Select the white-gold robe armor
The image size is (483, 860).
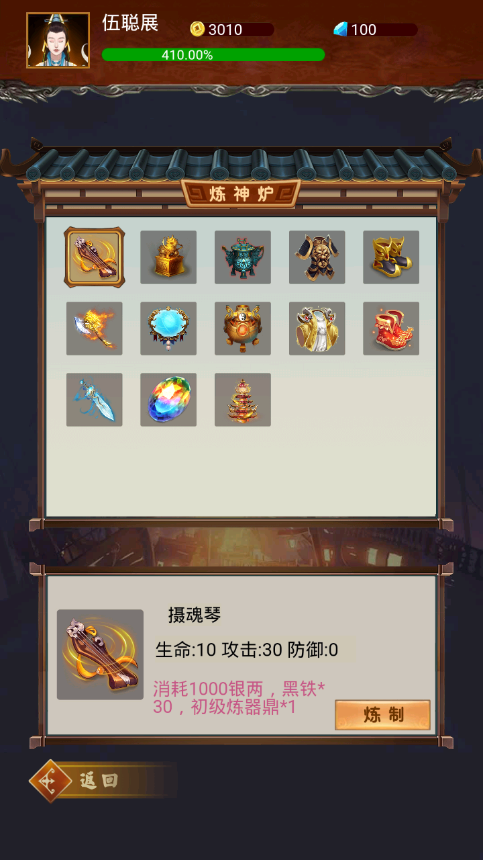[317, 329]
